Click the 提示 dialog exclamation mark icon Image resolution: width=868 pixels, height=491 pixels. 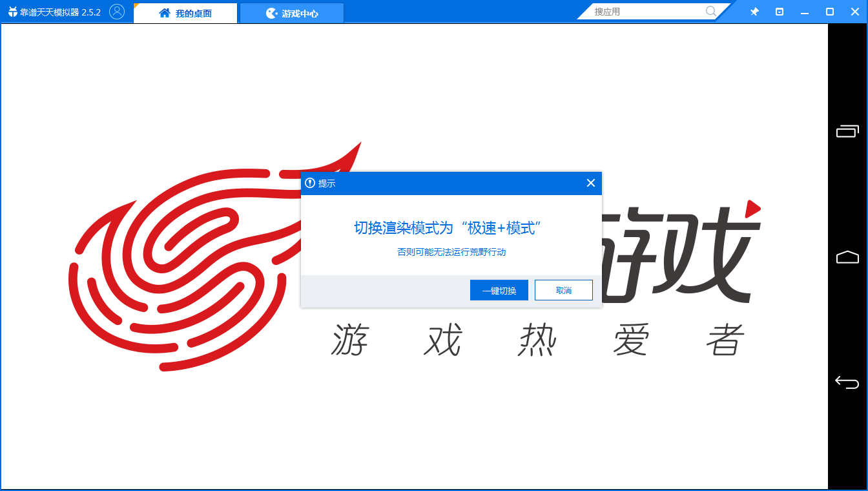pos(310,183)
